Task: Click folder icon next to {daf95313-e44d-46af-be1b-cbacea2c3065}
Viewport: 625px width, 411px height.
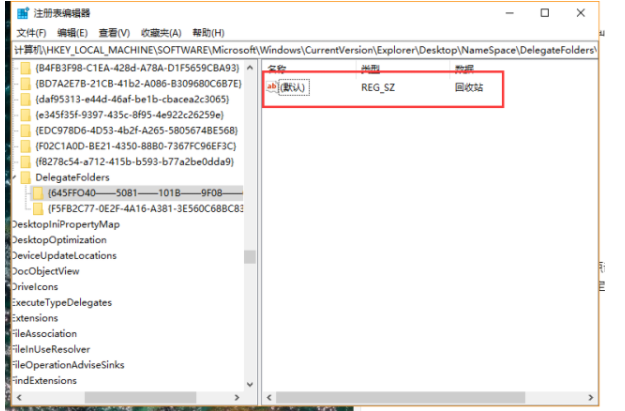Action: point(25,99)
